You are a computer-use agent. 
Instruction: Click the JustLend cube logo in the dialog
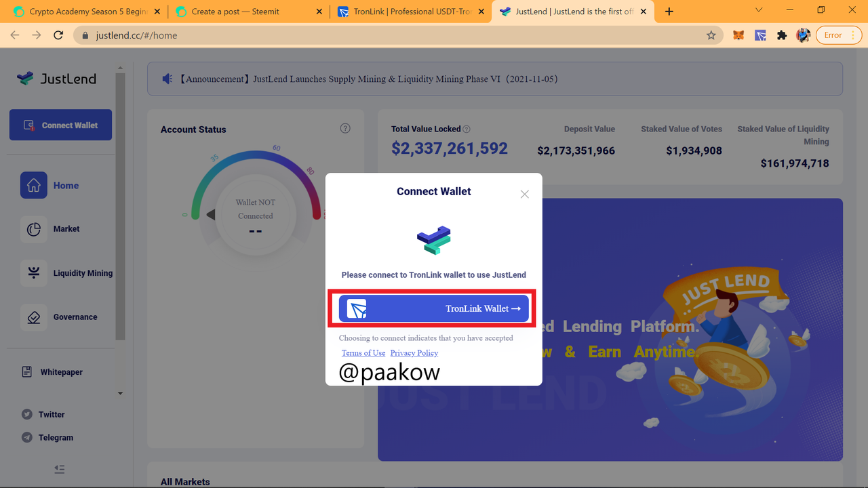pyautogui.click(x=434, y=241)
